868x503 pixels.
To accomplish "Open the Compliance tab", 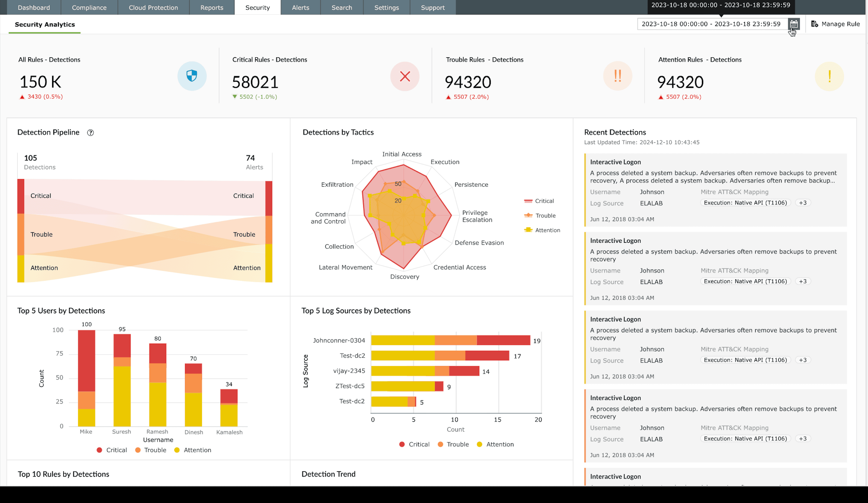I will [89, 8].
